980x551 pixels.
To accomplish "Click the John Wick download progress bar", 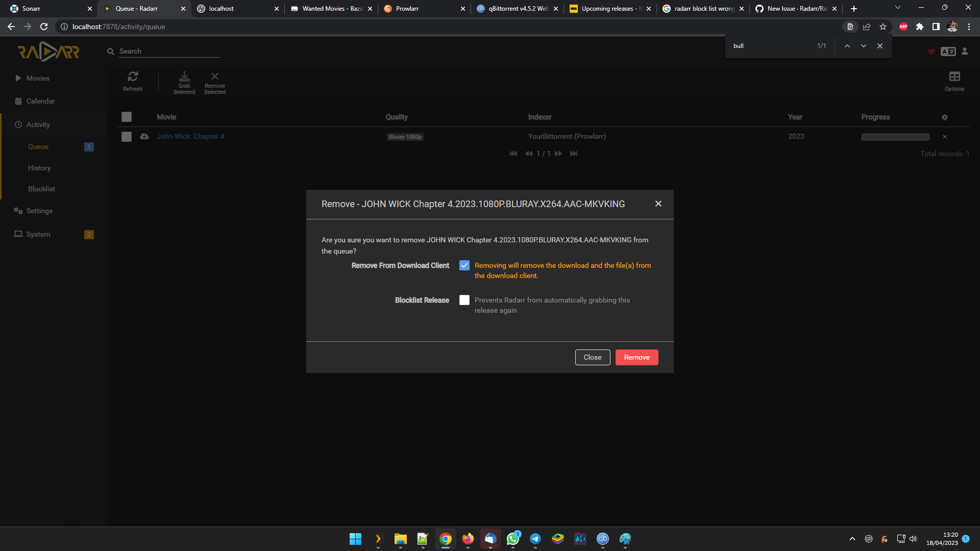I will pyautogui.click(x=895, y=137).
